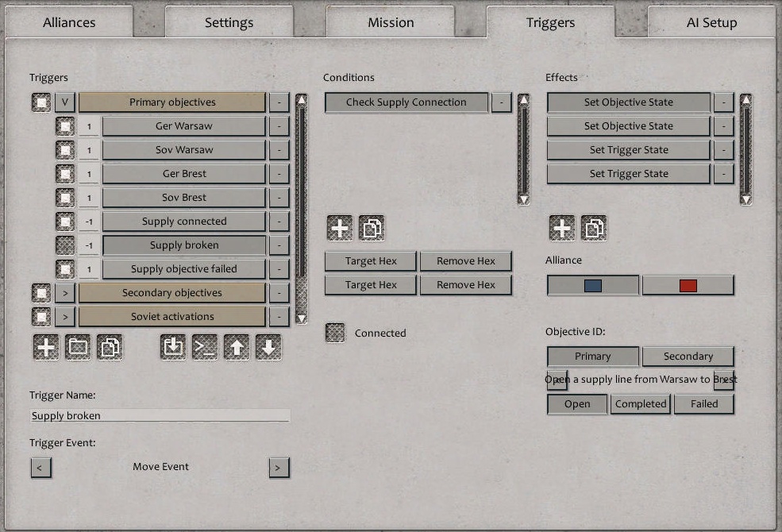Click the Conditions list scroll up arrow
The height and width of the screenshot is (532, 782).
(x=523, y=99)
